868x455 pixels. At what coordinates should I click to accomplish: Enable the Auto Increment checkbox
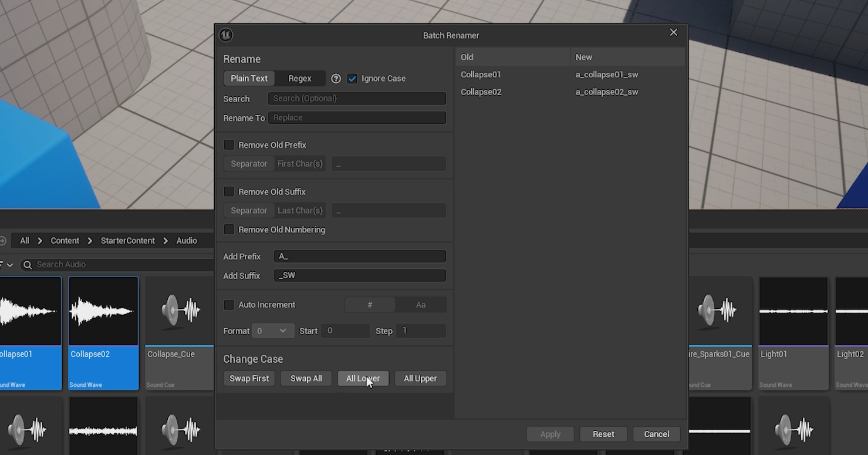[229, 305]
